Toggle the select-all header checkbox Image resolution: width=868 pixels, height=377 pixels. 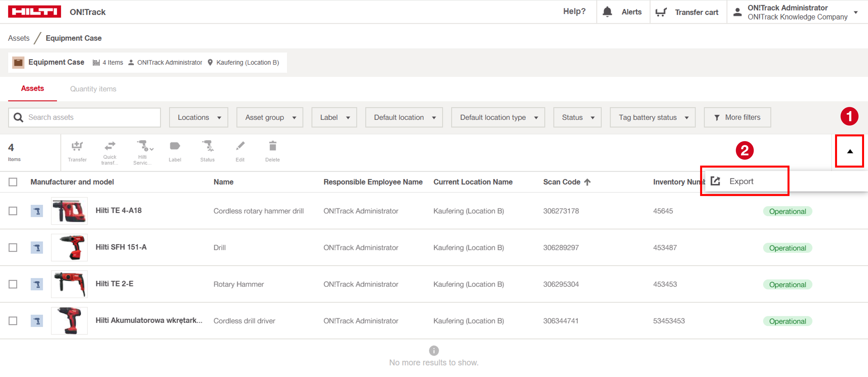point(13,182)
